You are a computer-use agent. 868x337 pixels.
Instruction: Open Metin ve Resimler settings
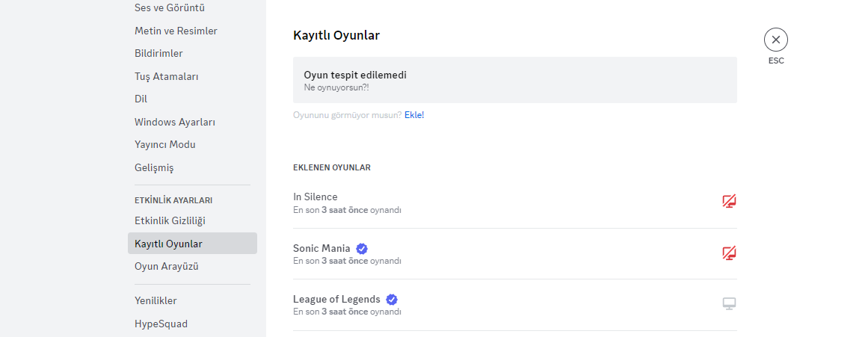(x=176, y=31)
